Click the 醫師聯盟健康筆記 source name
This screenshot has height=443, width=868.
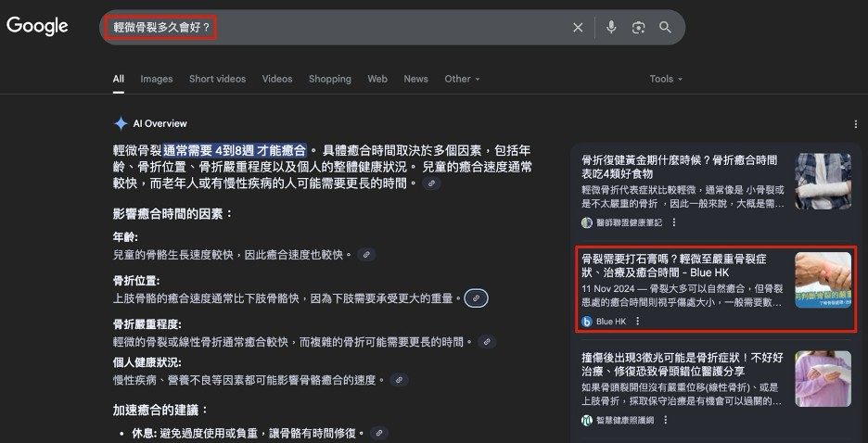tap(629, 222)
